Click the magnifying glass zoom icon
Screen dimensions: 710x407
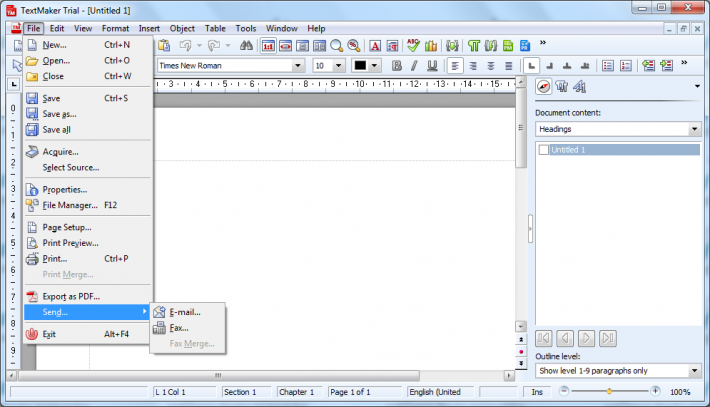[x=336, y=46]
